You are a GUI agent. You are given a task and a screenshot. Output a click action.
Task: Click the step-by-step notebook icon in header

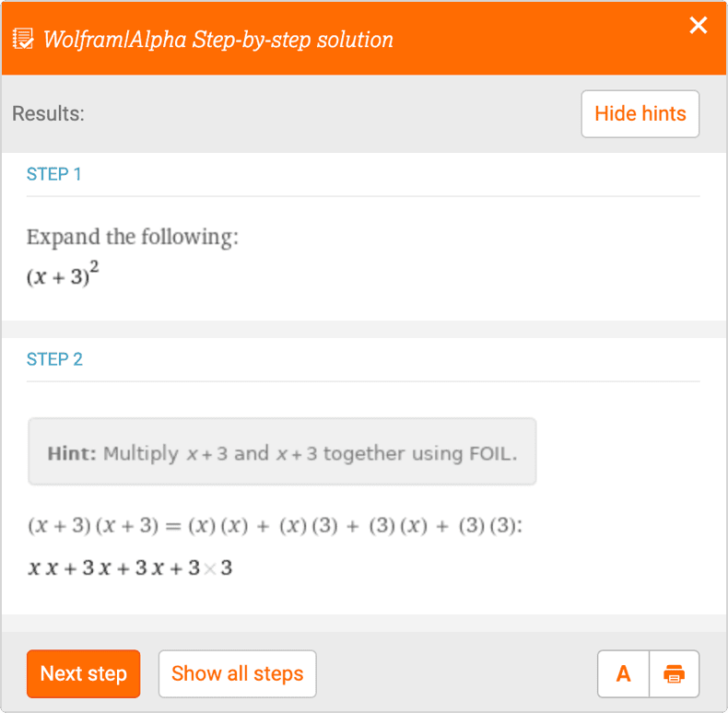tap(23, 41)
